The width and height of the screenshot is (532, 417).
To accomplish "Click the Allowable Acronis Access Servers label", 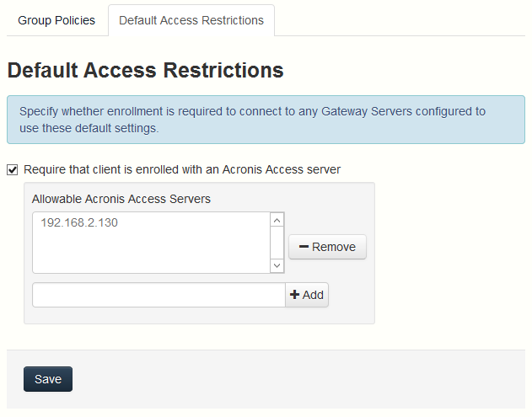I will tap(121, 199).
